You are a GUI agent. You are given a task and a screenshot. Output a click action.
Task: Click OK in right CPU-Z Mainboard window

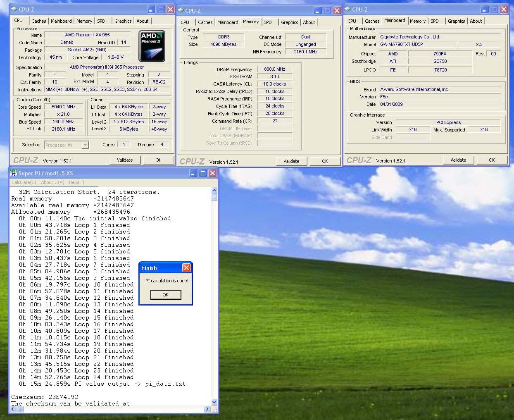(x=492, y=160)
